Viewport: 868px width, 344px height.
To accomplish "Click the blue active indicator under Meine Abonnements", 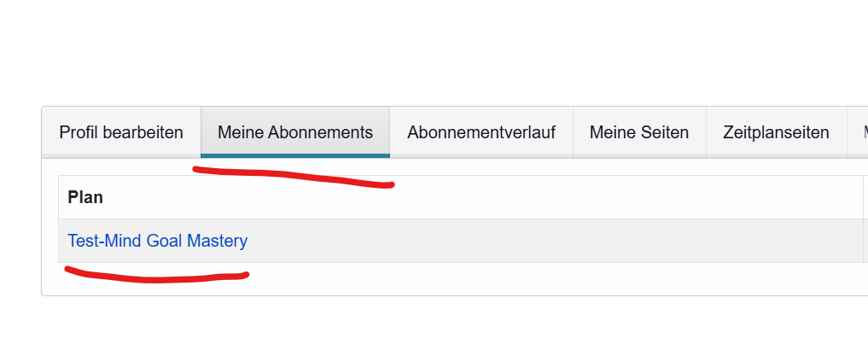I will point(295,156).
